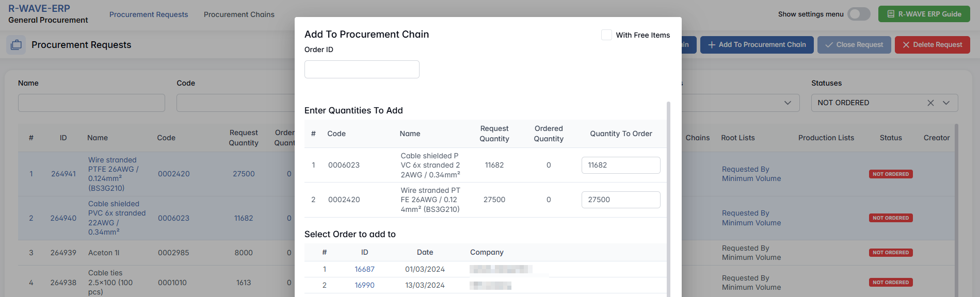Click the Order ID input field
The height and width of the screenshot is (297, 980).
362,70
